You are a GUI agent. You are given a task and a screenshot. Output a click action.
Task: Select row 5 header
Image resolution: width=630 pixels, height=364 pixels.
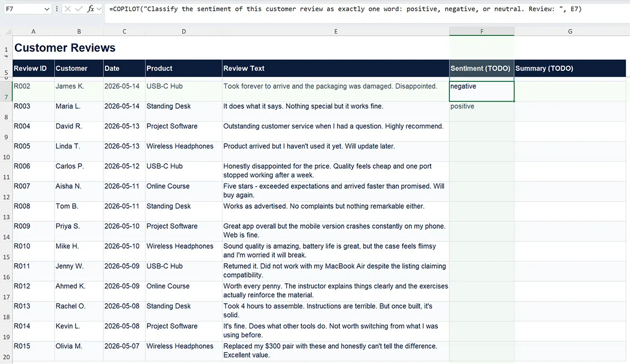click(x=6, y=69)
